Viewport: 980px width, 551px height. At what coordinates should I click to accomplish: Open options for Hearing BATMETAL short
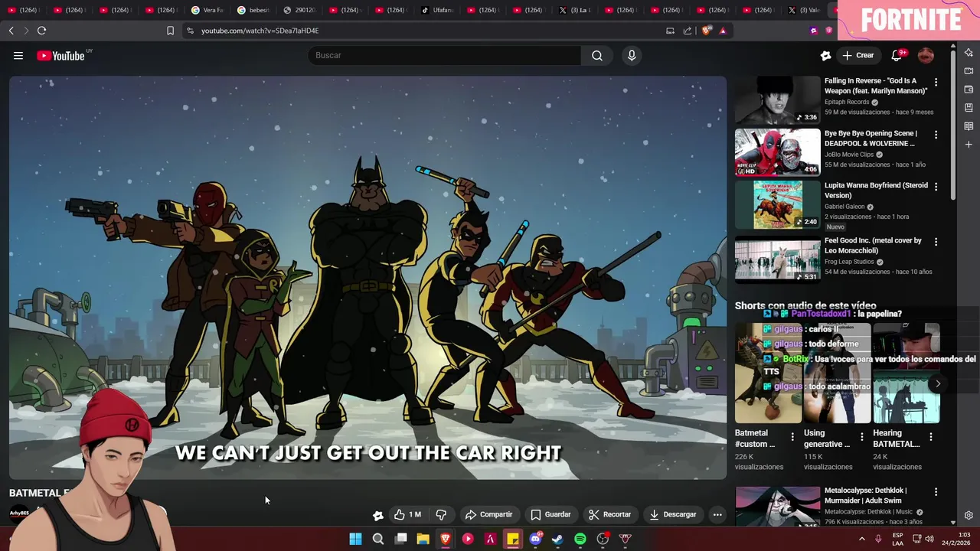coord(930,437)
